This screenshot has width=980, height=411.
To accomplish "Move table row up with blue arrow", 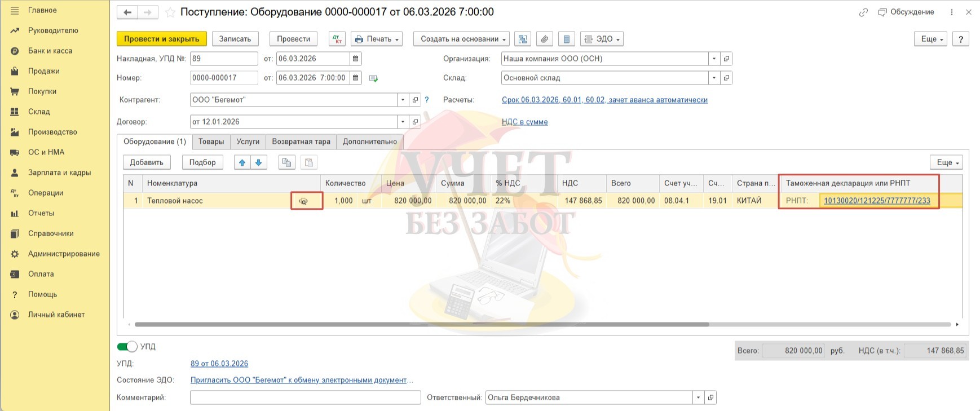I will (x=242, y=162).
